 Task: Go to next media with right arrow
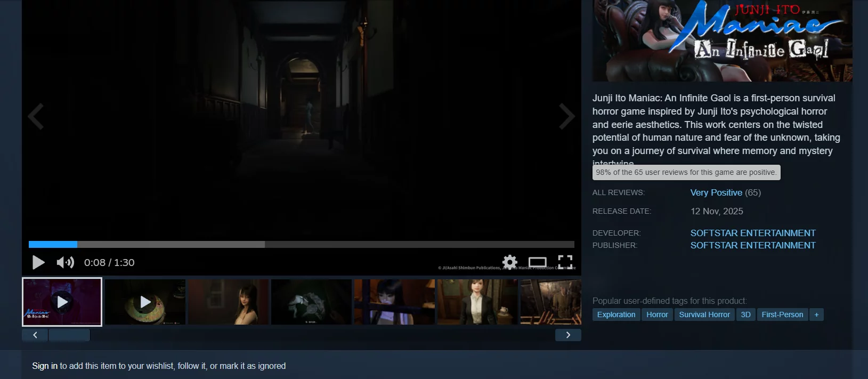click(x=566, y=117)
